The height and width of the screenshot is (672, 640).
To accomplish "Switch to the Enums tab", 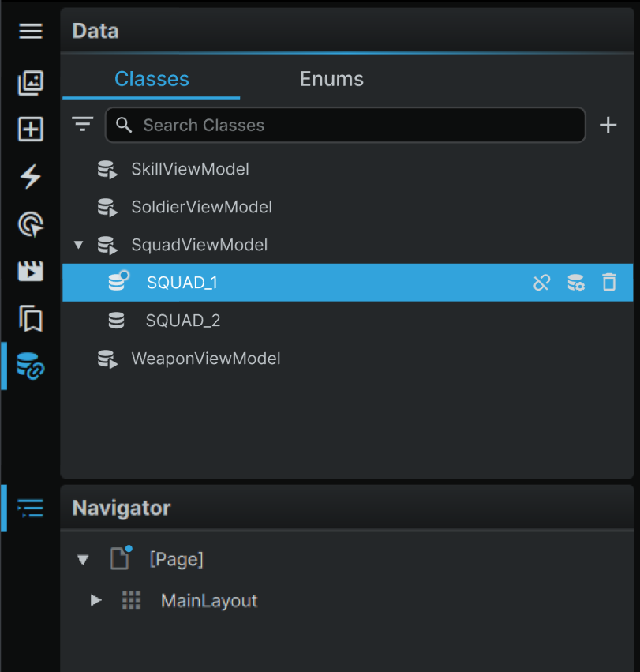I will click(x=331, y=79).
